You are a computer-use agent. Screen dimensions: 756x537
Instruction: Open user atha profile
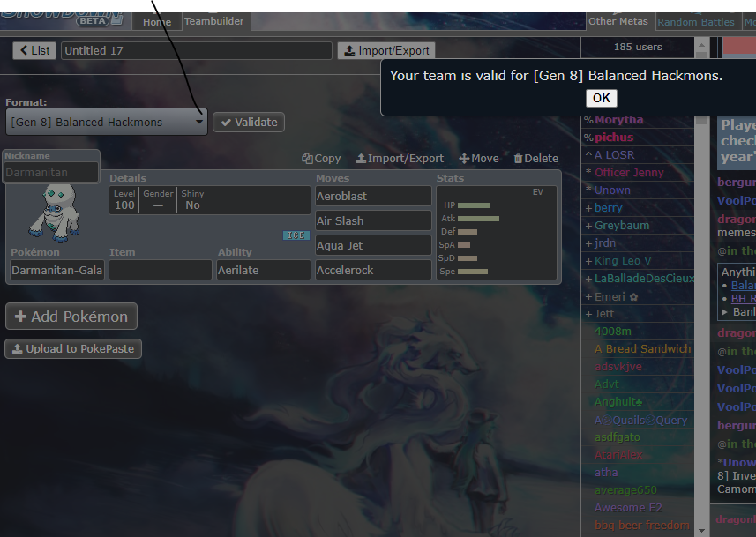point(606,473)
